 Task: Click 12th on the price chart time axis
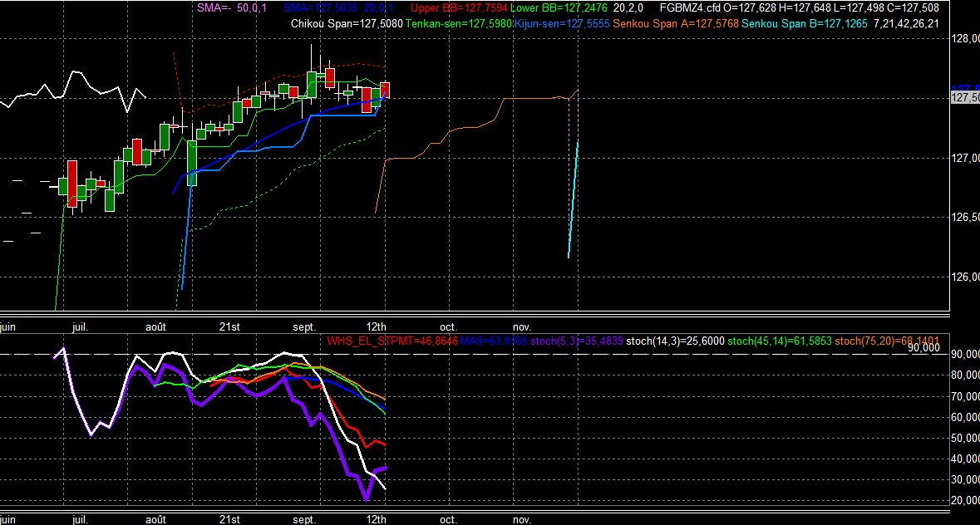click(x=377, y=327)
